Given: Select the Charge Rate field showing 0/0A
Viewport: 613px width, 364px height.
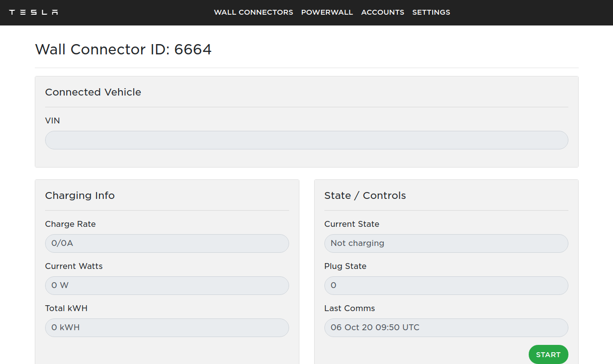Looking at the screenshot, I should (x=167, y=243).
